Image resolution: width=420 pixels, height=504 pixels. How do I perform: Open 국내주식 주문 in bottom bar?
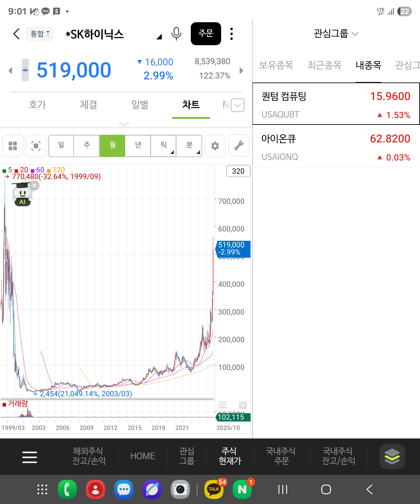(281, 456)
